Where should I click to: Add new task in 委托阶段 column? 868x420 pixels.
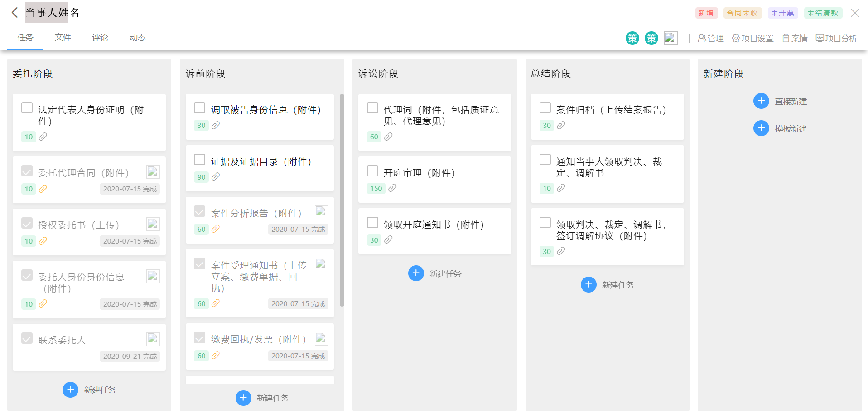(x=89, y=390)
